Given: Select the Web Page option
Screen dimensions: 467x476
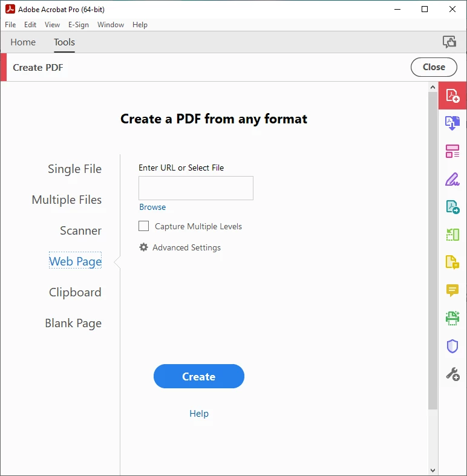Looking at the screenshot, I should (75, 261).
